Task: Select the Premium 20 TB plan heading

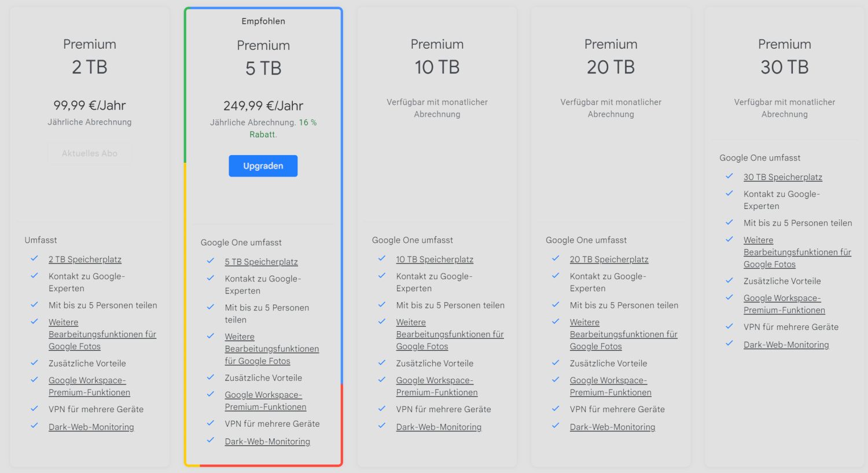Action: [x=610, y=56]
